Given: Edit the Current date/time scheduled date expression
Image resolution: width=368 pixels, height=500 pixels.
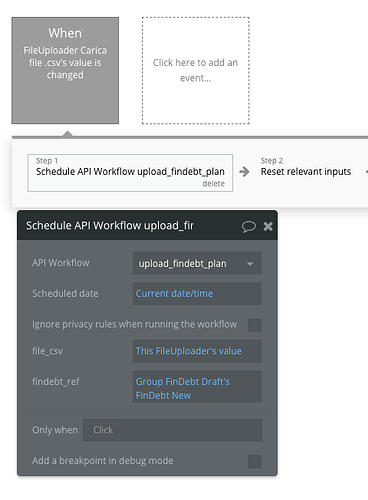Looking at the screenshot, I should [x=197, y=294].
